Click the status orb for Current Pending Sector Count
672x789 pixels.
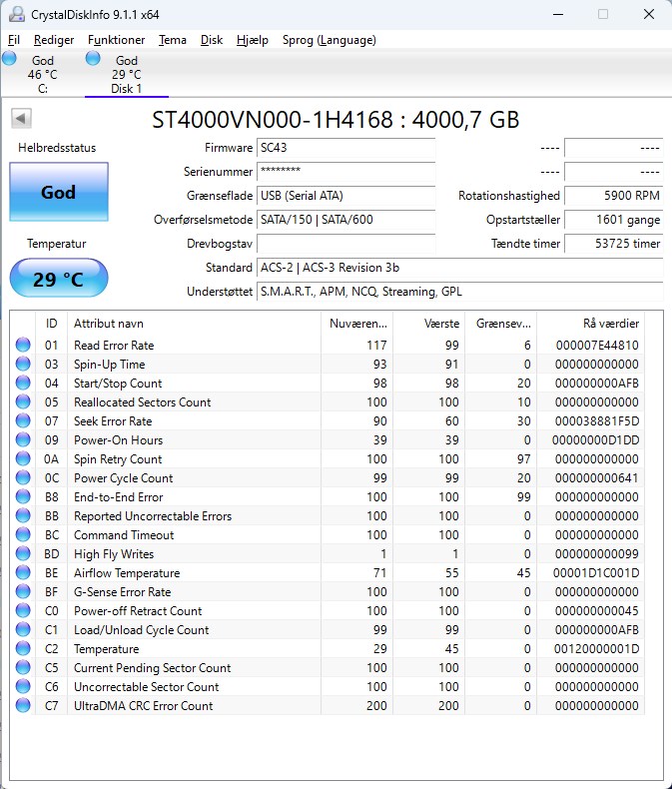(x=23, y=667)
